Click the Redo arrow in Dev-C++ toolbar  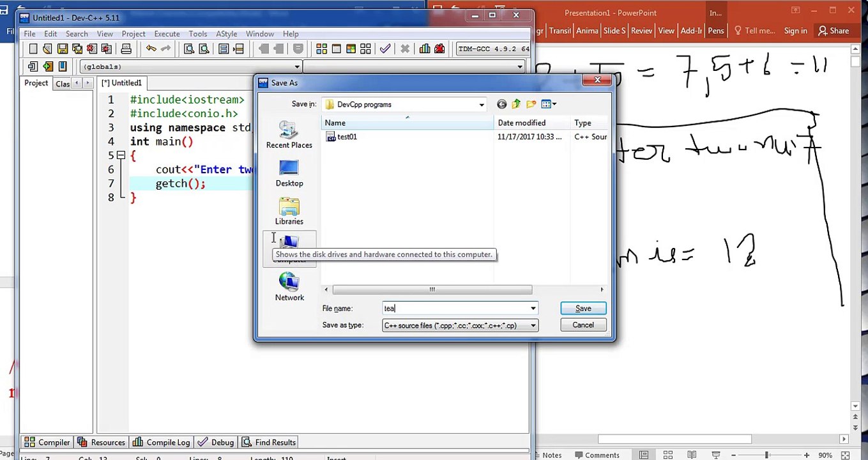166,49
